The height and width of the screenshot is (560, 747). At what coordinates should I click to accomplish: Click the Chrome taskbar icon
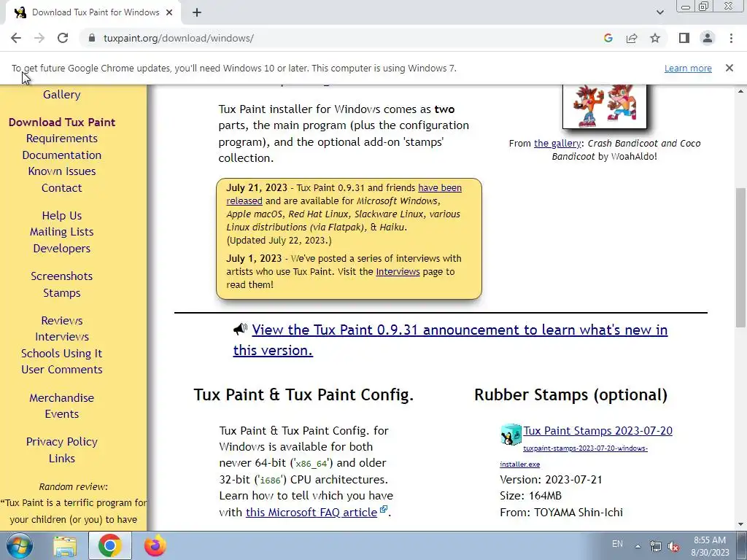point(109,546)
